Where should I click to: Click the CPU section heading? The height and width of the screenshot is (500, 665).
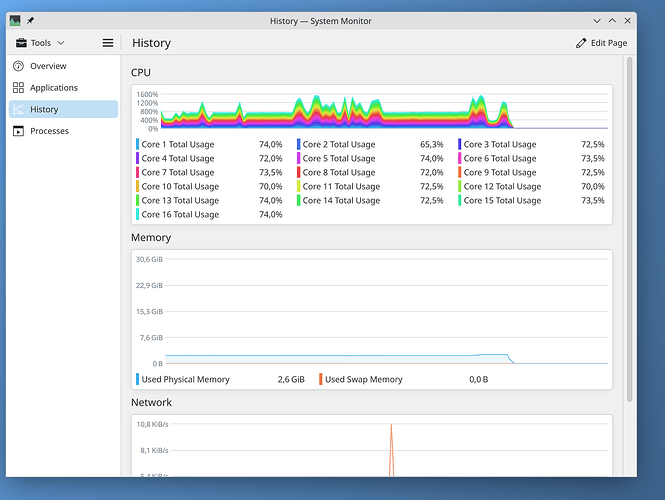pyautogui.click(x=141, y=73)
